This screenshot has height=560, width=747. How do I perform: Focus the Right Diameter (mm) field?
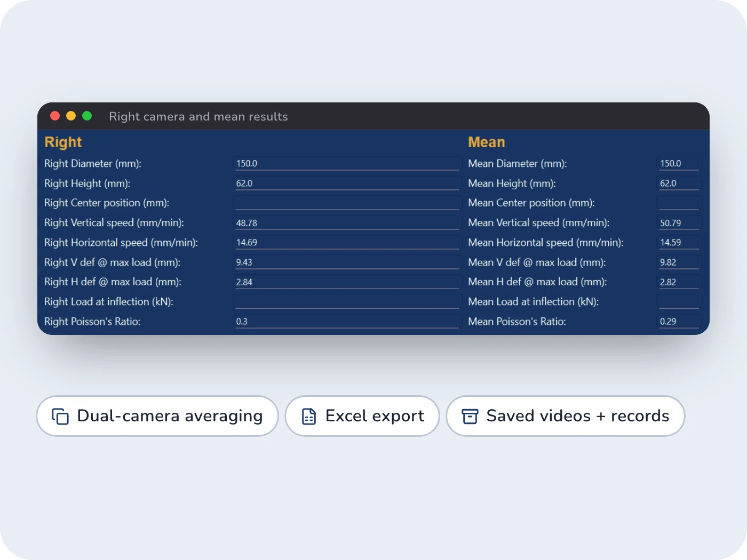pos(347,163)
